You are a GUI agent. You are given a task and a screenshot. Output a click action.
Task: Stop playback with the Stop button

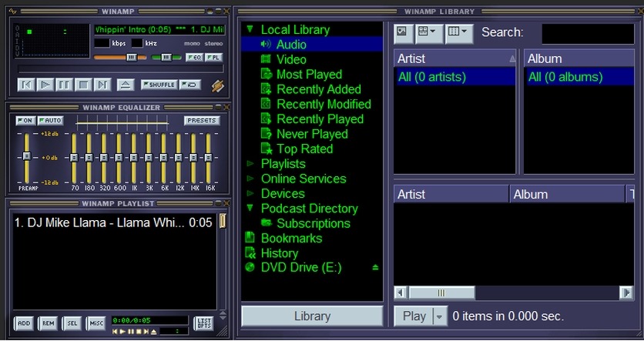point(83,85)
